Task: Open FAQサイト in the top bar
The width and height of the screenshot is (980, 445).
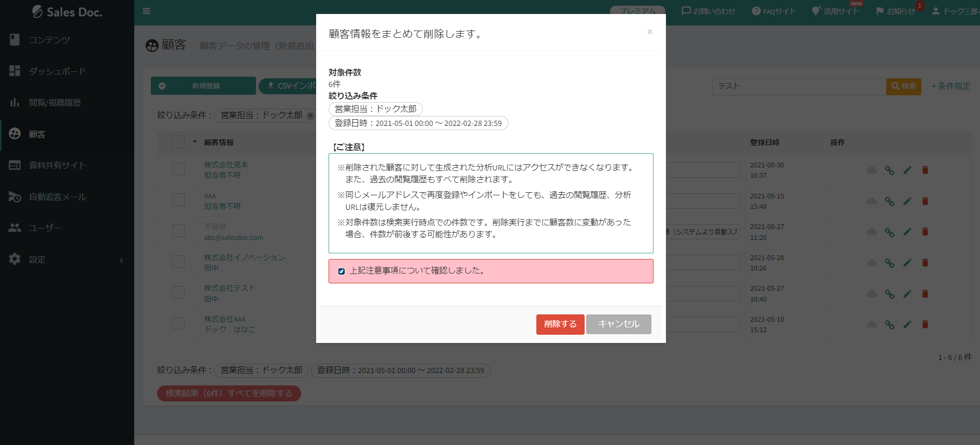Action: tap(774, 11)
